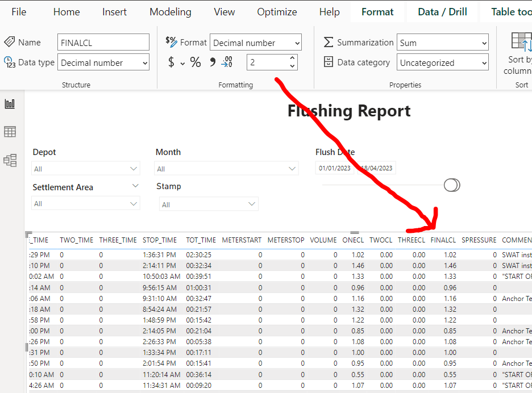Click the decimal places value field

coord(268,62)
